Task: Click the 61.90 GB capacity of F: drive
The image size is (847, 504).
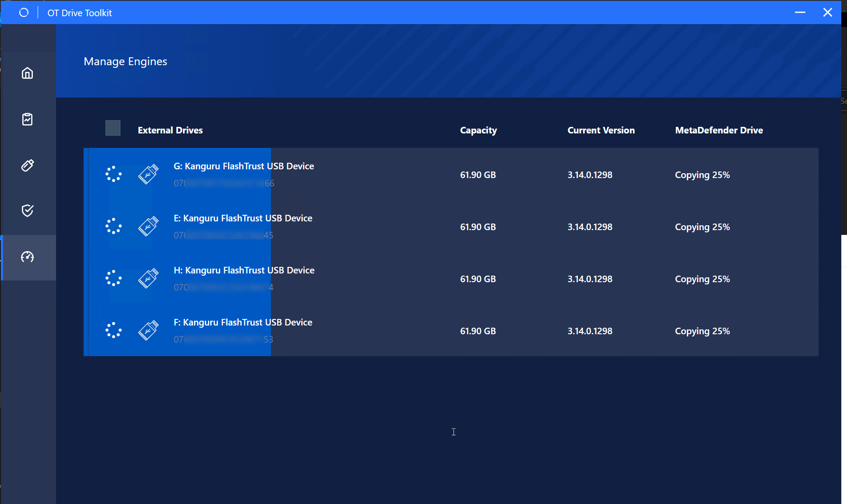Action: [x=478, y=331]
